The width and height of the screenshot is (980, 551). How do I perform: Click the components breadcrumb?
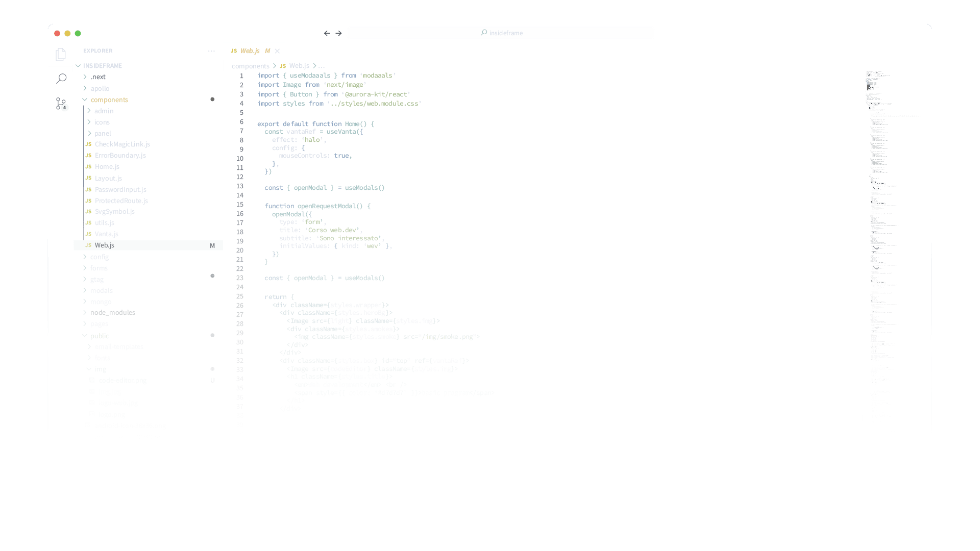[x=250, y=66]
